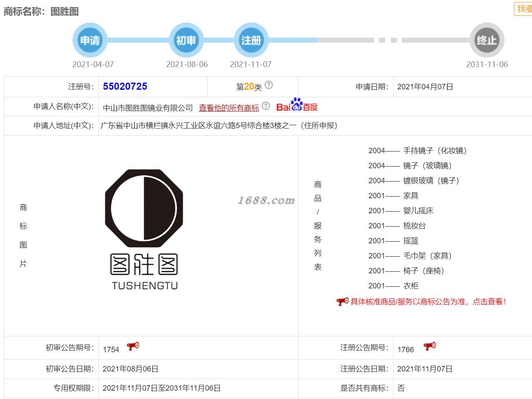Click registration number 55020725

[125, 86]
